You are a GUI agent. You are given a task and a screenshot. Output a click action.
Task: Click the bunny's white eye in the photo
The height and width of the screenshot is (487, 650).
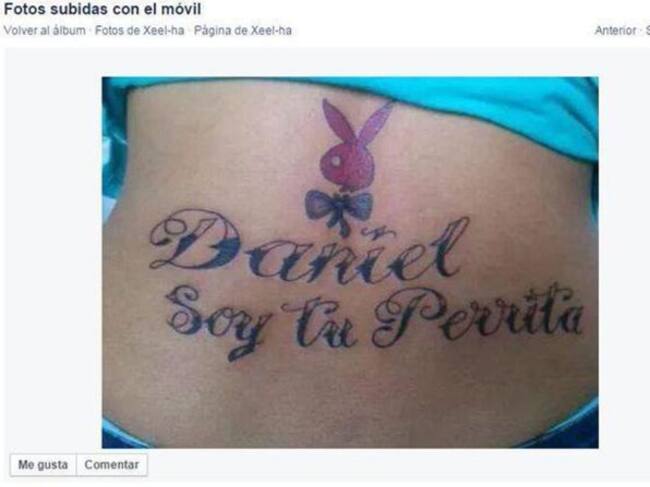[x=334, y=160]
